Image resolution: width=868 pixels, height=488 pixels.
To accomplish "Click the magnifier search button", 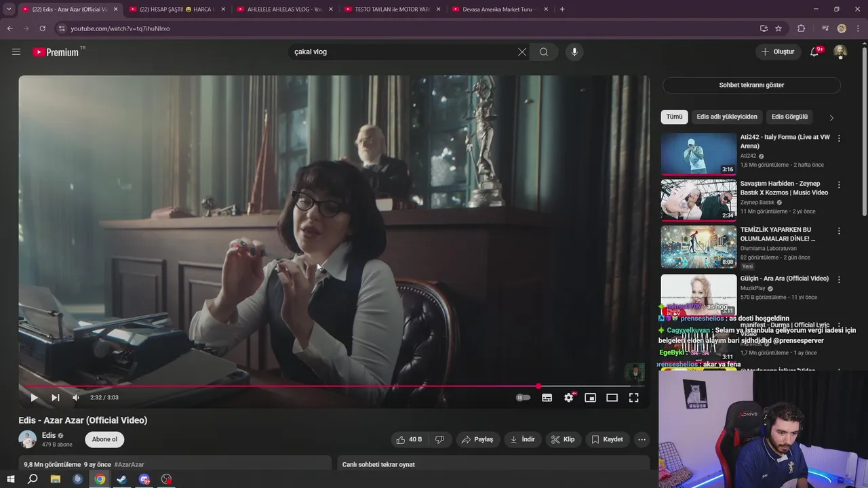I will click(544, 52).
